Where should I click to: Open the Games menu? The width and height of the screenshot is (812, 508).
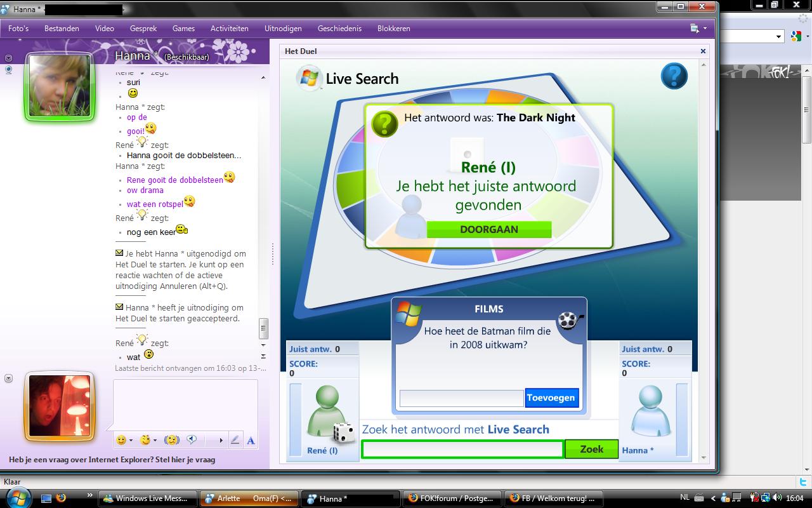[183, 29]
